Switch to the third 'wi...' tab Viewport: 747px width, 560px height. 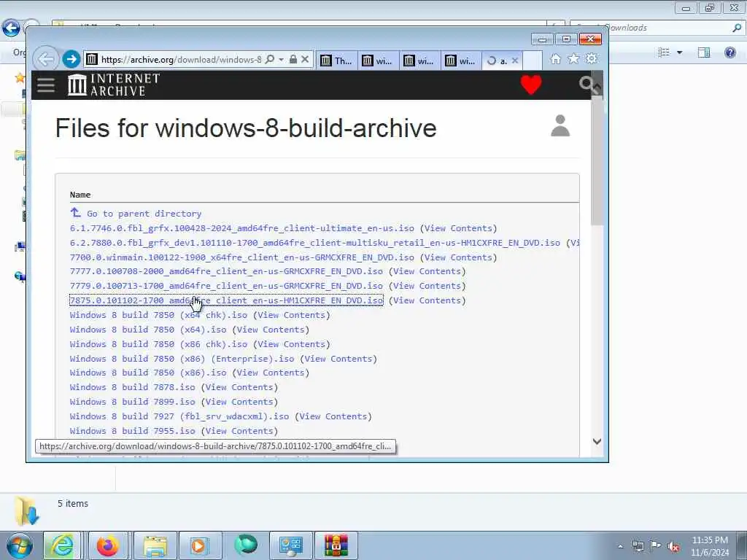[x=461, y=61]
